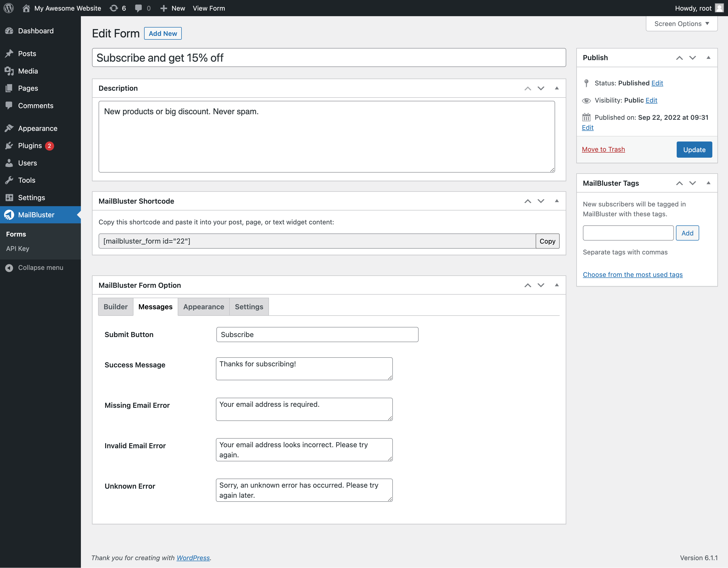Click the WordPress logo icon

(9, 8)
